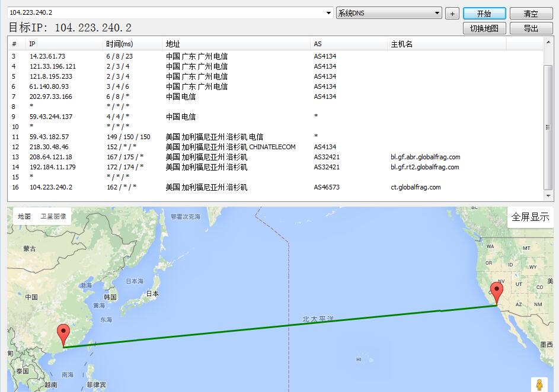The width and height of the screenshot is (559, 392).
Task: Switch map to 地图 view
Action: 24,216
